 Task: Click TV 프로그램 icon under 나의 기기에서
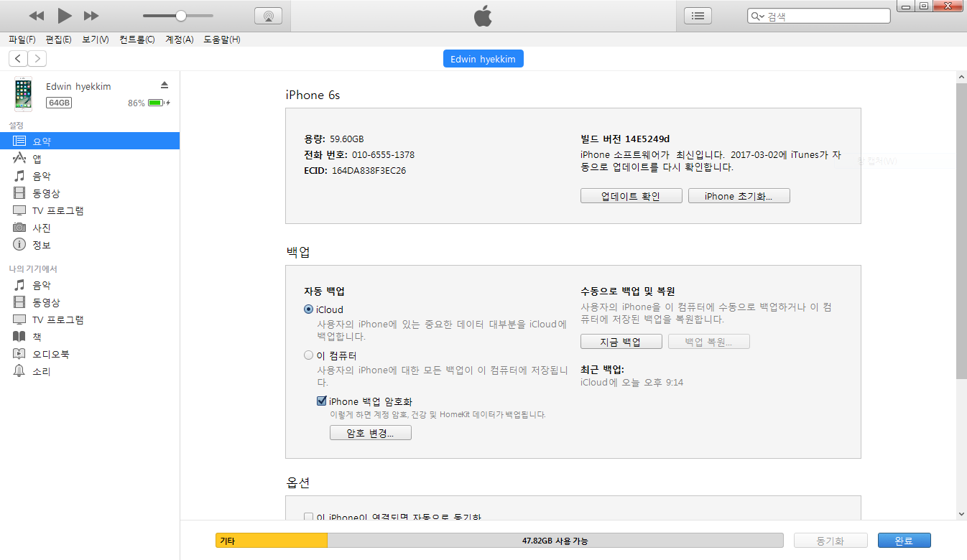click(19, 319)
